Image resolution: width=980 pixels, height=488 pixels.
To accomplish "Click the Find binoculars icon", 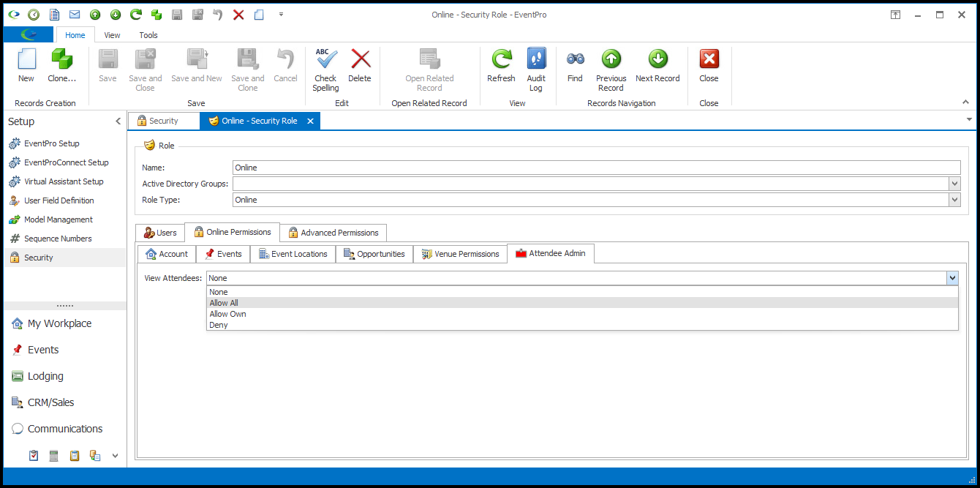I will coord(575,59).
